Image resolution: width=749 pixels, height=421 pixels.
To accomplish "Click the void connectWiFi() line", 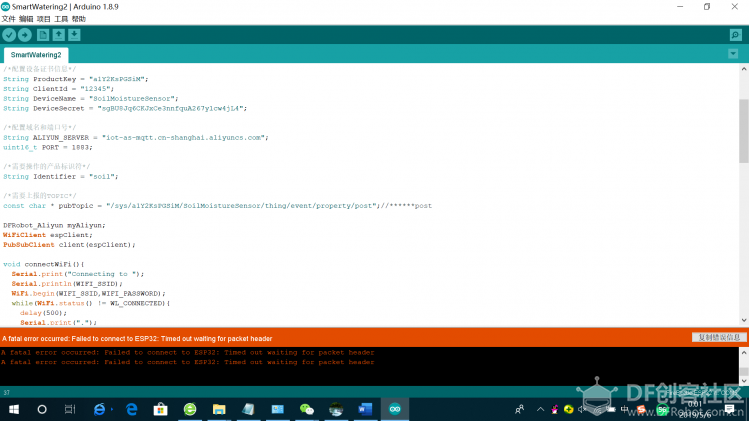I will click(44, 264).
